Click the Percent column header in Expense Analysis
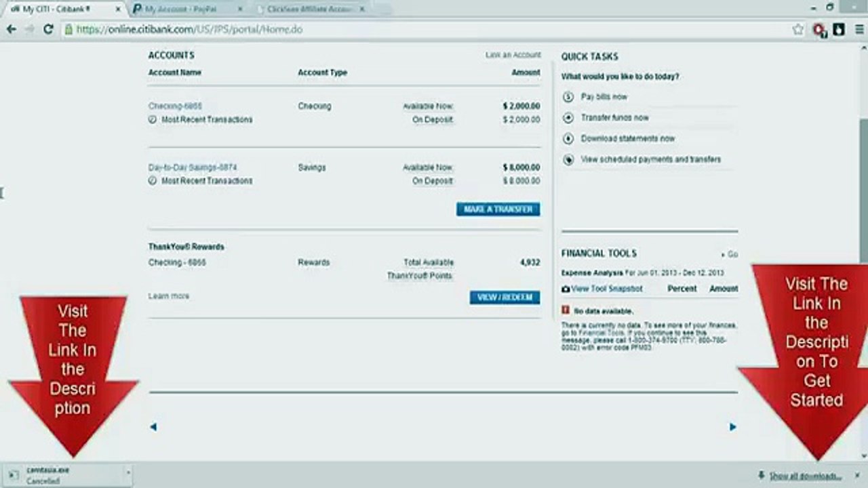This screenshot has width=868, height=488. point(682,289)
